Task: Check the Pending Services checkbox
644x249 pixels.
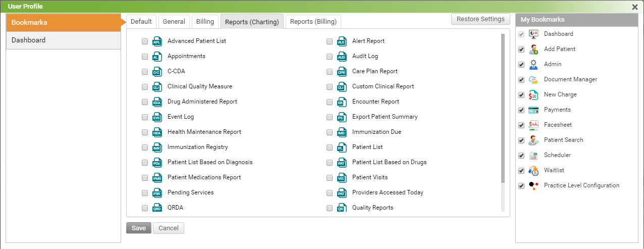Action: pyautogui.click(x=145, y=193)
